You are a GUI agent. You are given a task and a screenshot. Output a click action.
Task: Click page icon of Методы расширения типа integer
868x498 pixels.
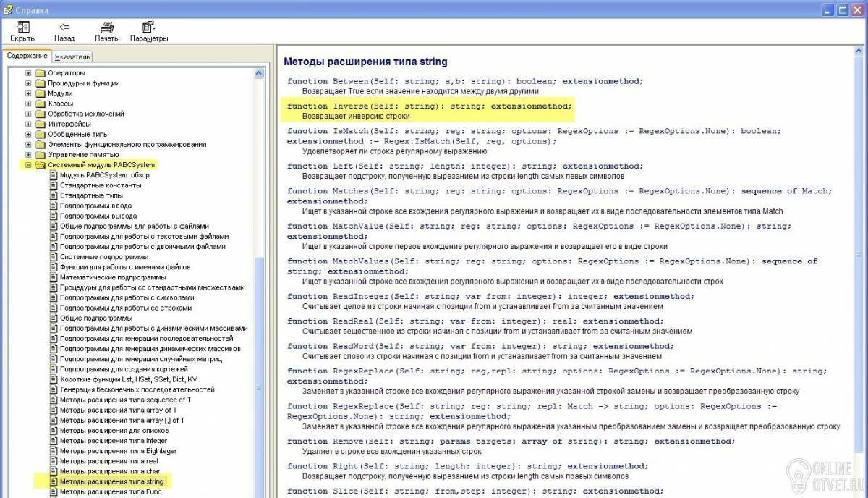click(x=53, y=440)
